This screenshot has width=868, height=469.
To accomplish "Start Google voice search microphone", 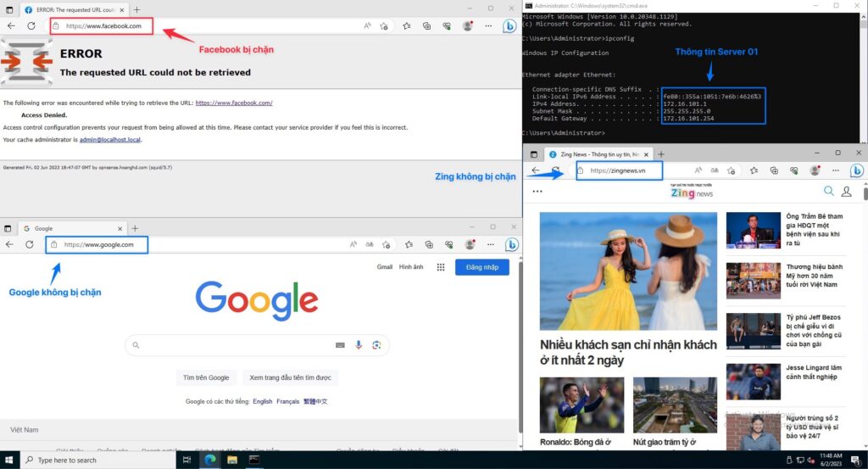I will (359, 345).
